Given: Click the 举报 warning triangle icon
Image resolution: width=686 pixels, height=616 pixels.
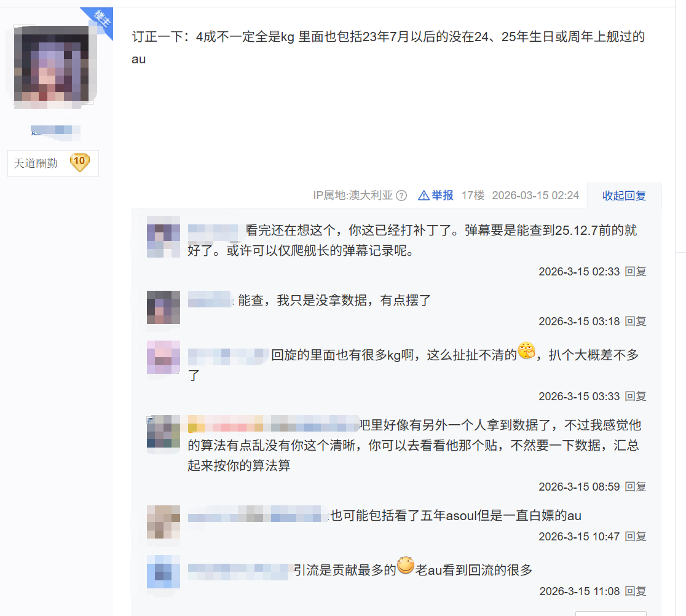Looking at the screenshot, I should pyautogui.click(x=424, y=195).
